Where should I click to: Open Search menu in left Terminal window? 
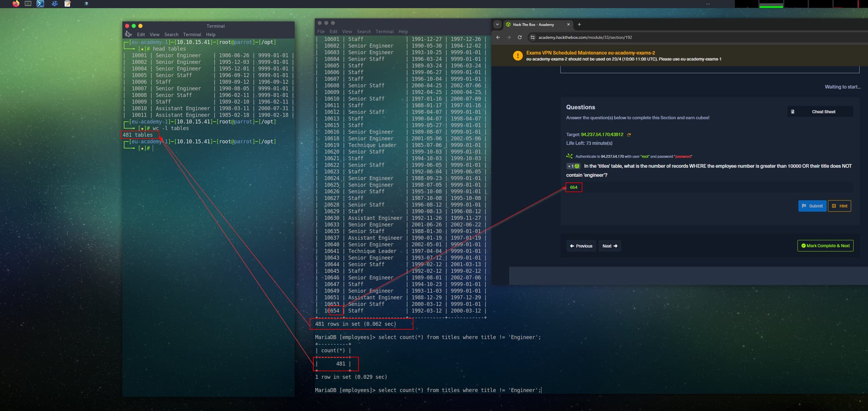pyautogui.click(x=171, y=34)
